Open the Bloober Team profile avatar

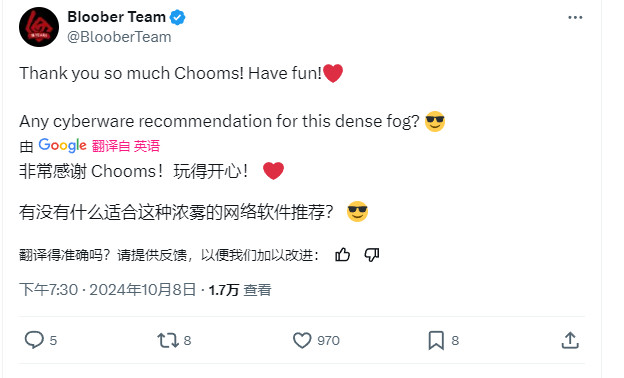point(39,27)
